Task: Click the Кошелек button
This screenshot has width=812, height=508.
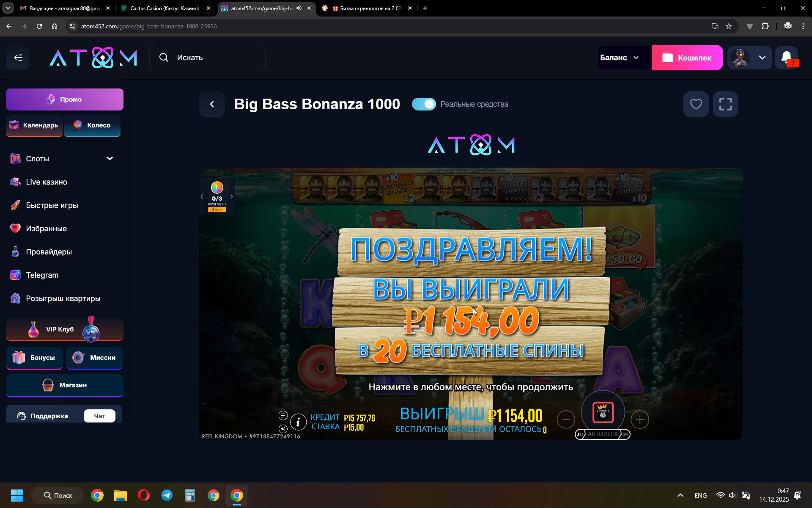Action: click(687, 58)
